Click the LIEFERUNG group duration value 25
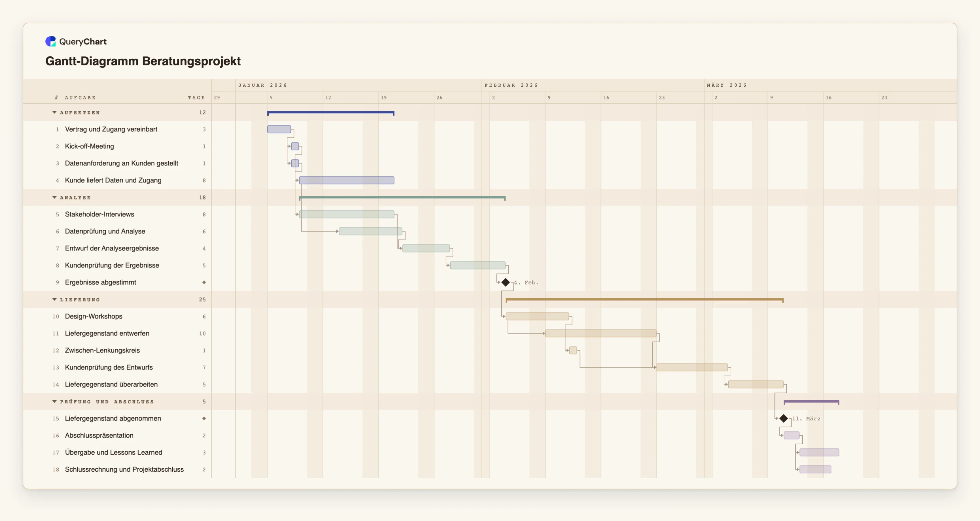The height and width of the screenshot is (521, 980). [202, 300]
